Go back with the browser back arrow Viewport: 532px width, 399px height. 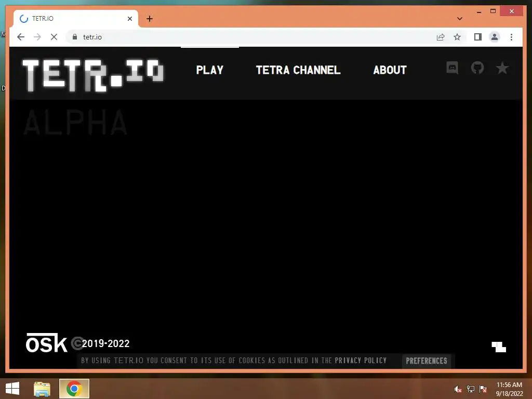click(x=21, y=37)
